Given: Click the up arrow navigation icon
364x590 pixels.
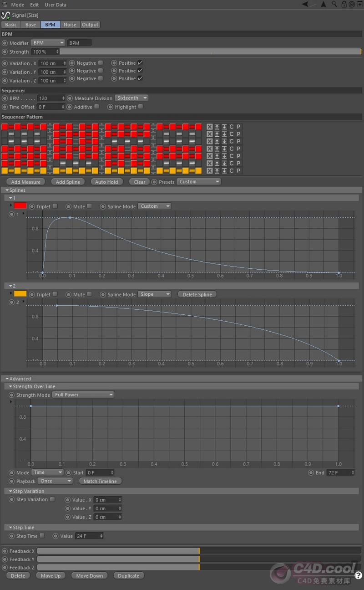Looking at the screenshot, I should pos(324,5).
